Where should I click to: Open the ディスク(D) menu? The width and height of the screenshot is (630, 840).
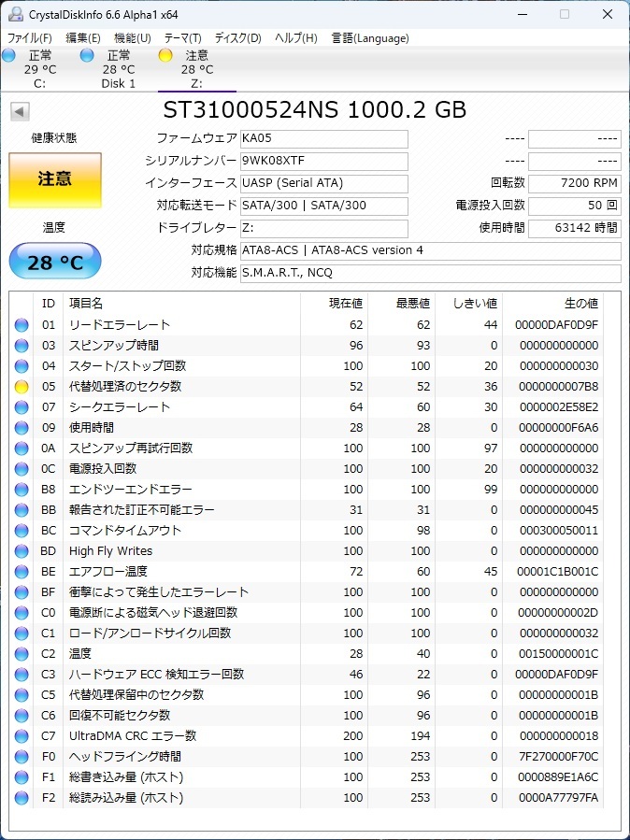click(x=237, y=38)
